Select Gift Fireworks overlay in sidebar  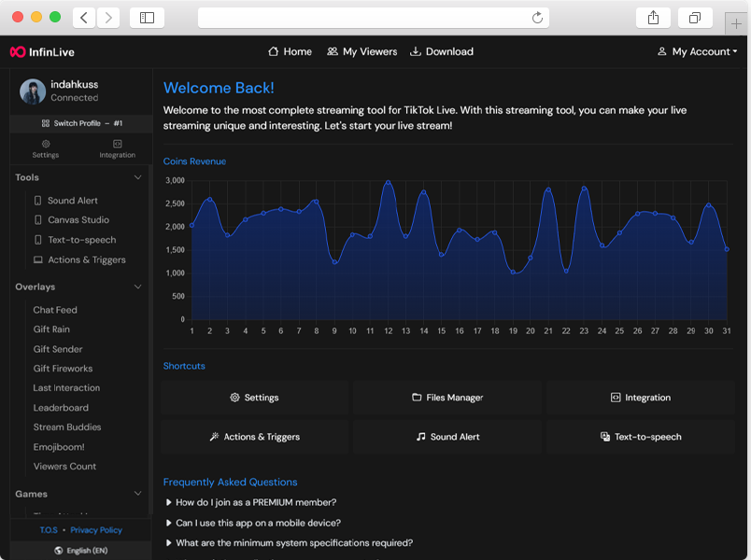pos(63,369)
